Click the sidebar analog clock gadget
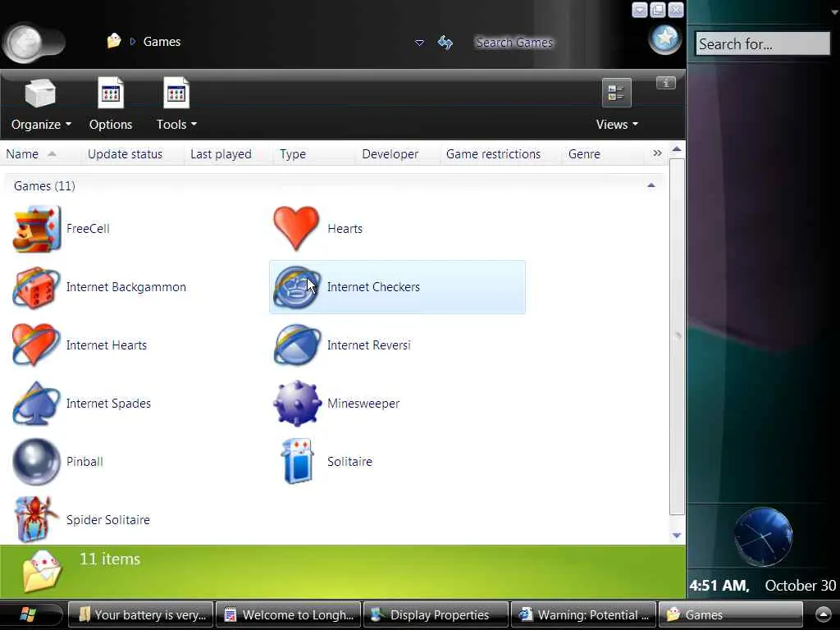Image resolution: width=840 pixels, height=630 pixels. click(763, 536)
